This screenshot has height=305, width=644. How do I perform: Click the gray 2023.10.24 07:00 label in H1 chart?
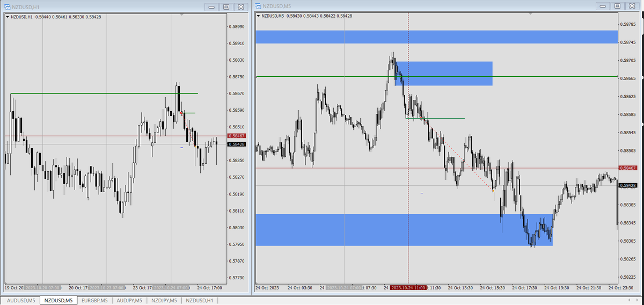(171, 287)
